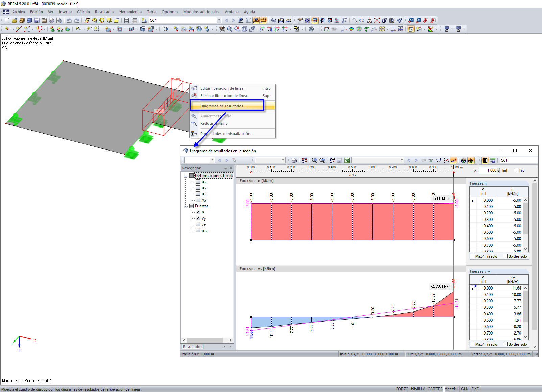This screenshot has width=542, height=392.
Task: Open the table view icon
Action: click(134, 20)
